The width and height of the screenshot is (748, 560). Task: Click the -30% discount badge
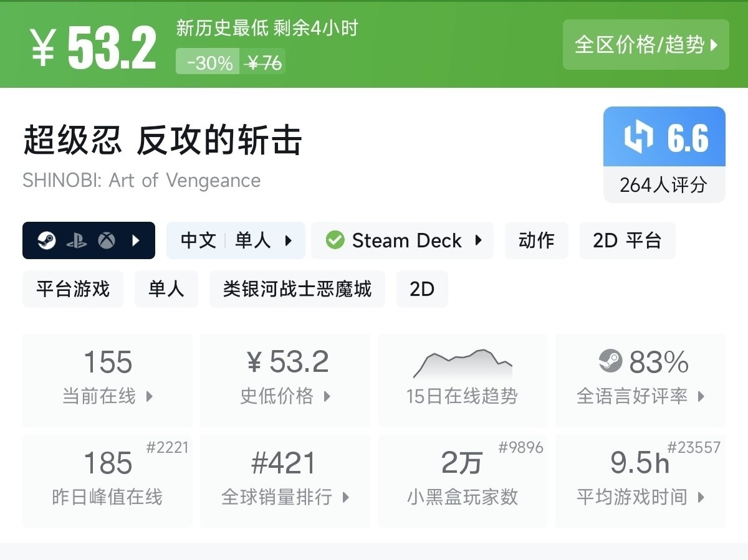[209, 63]
